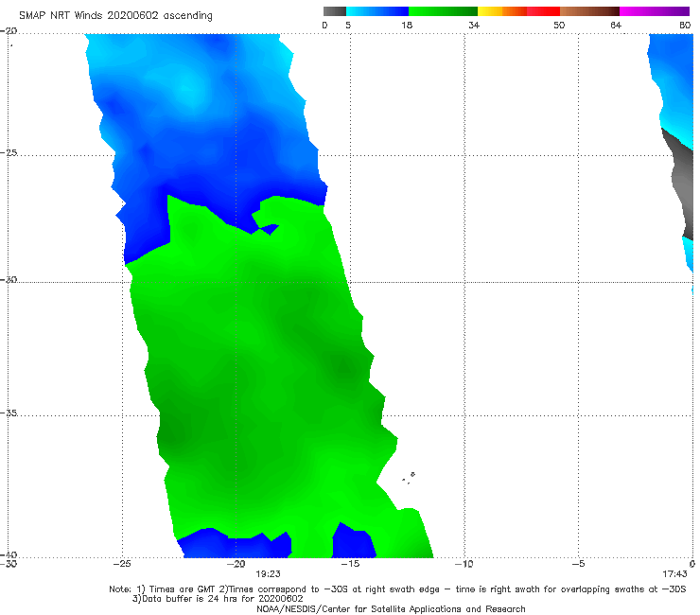Viewport: 700px width, 615px height.
Task: Select the red segment of the color bar
Action: click(x=543, y=11)
